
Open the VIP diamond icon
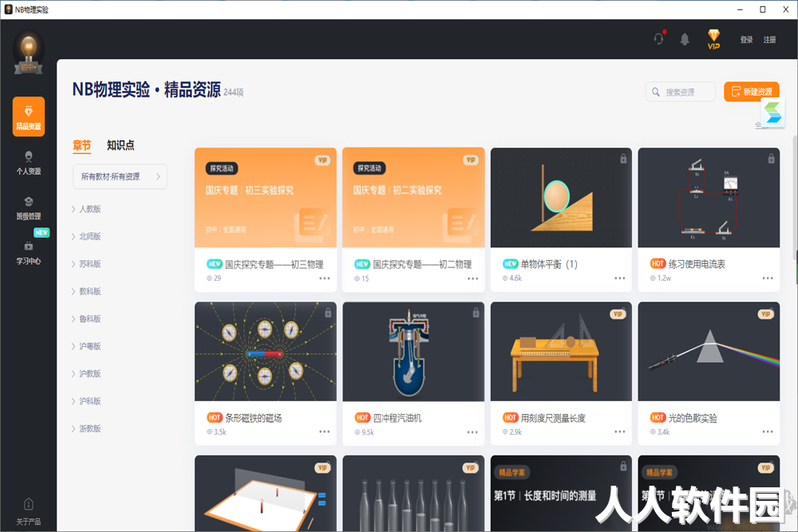713,38
